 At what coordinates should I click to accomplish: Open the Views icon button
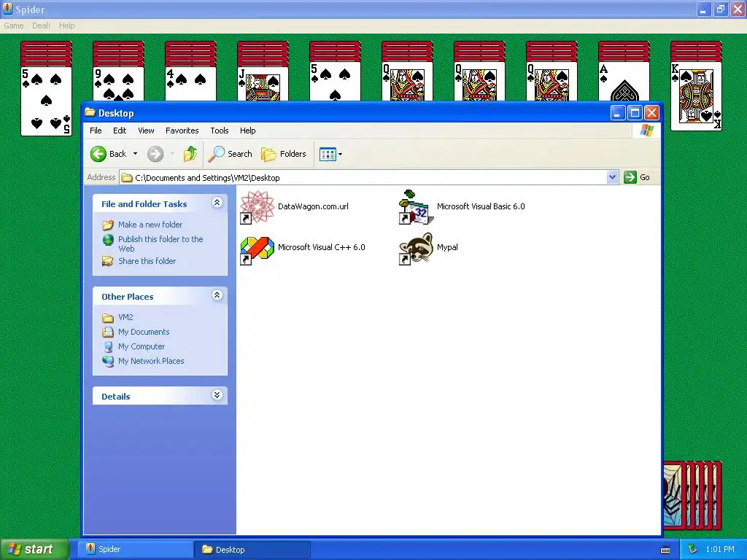328,155
